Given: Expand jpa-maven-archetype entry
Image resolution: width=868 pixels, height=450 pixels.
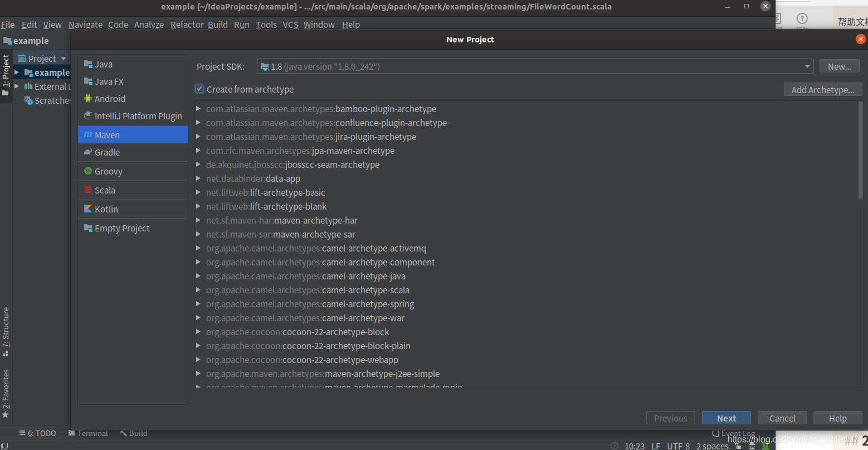Looking at the screenshot, I should [x=198, y=151].
